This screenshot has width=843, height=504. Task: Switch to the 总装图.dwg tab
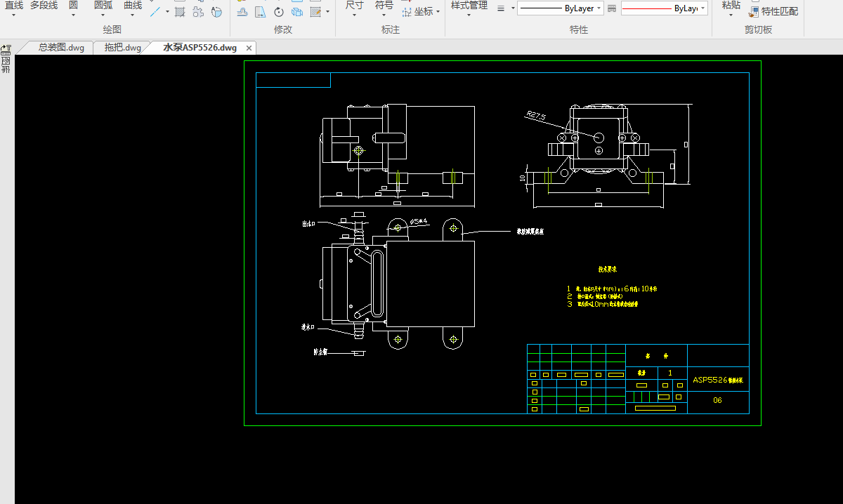(61, 48)
